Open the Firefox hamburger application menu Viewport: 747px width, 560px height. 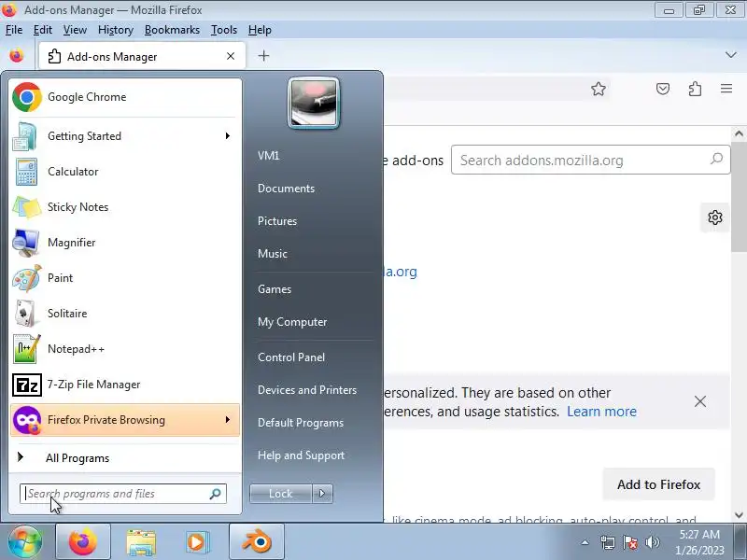[726, 89]
